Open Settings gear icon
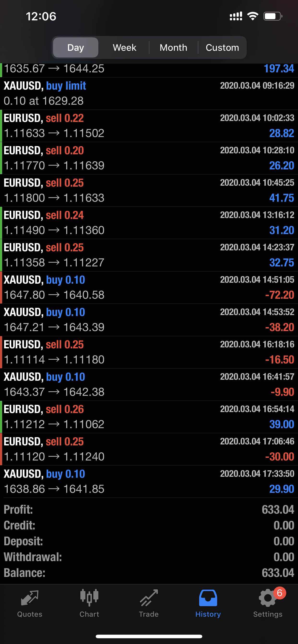Image resolution: width=298 pixels, height=644 pixels. click(x=267, y=598)
